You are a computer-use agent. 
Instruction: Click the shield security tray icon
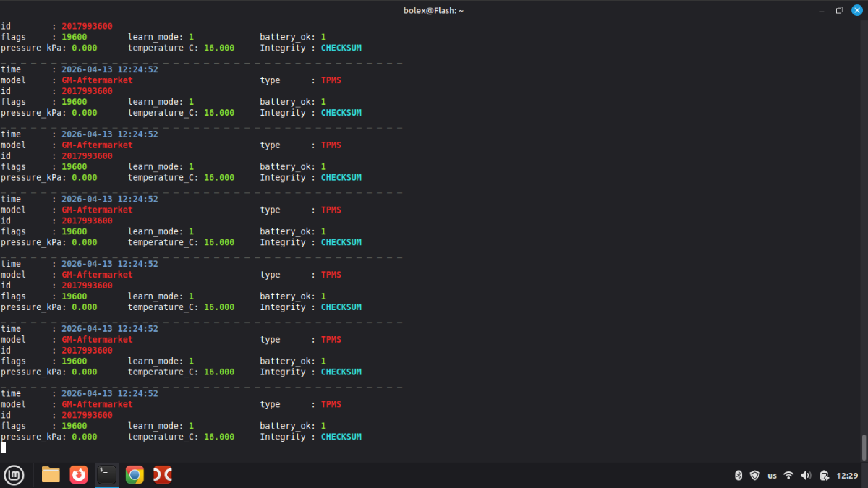pyautogui.click(x=754, y=475)
